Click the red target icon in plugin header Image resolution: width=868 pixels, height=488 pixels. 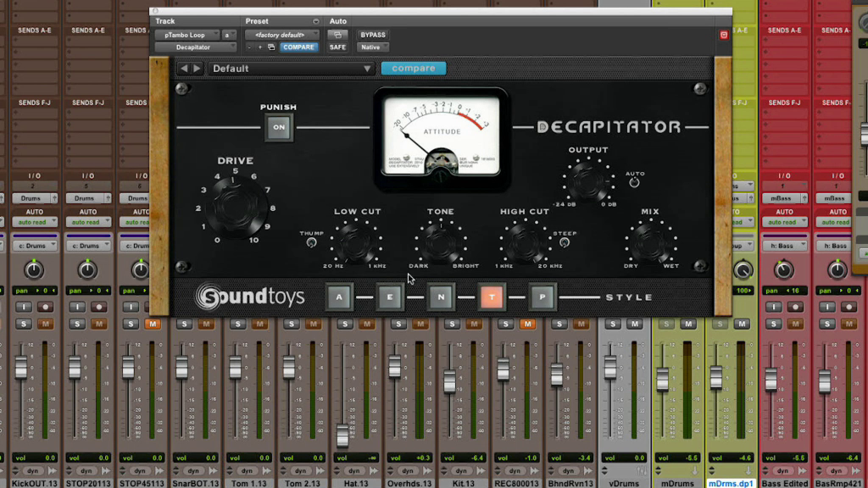pos(724,35)
